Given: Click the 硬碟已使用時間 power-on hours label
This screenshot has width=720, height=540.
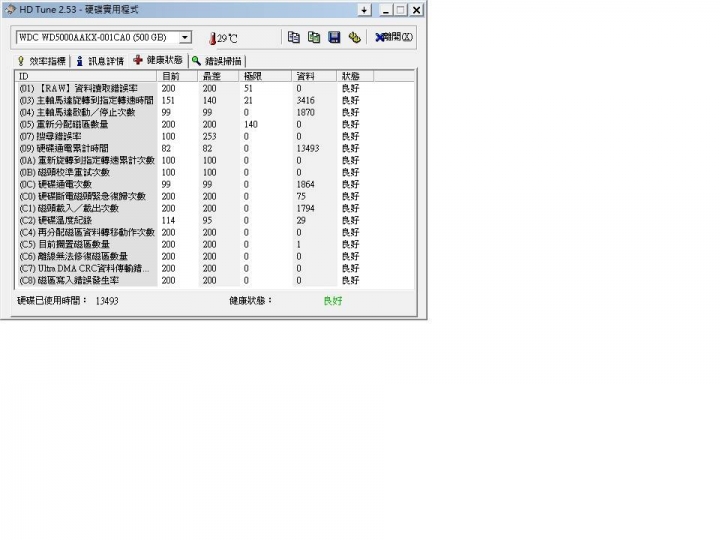Looking at the screenshot, I should click(51, 300).
